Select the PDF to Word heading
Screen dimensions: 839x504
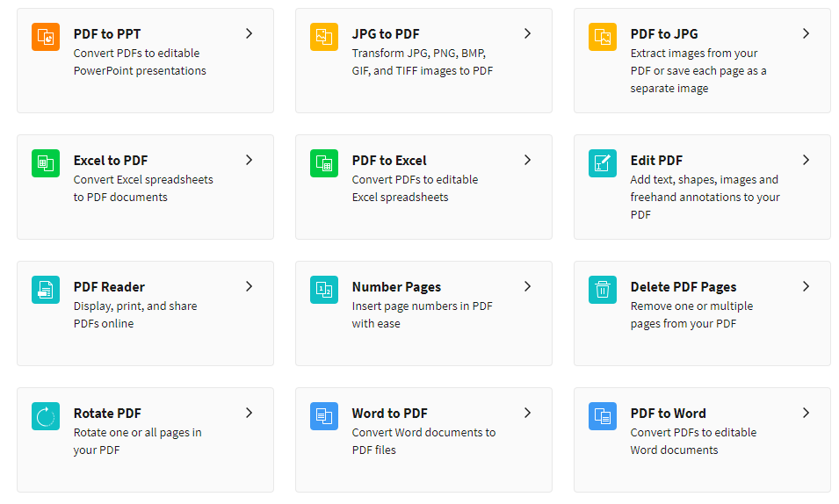669,413
